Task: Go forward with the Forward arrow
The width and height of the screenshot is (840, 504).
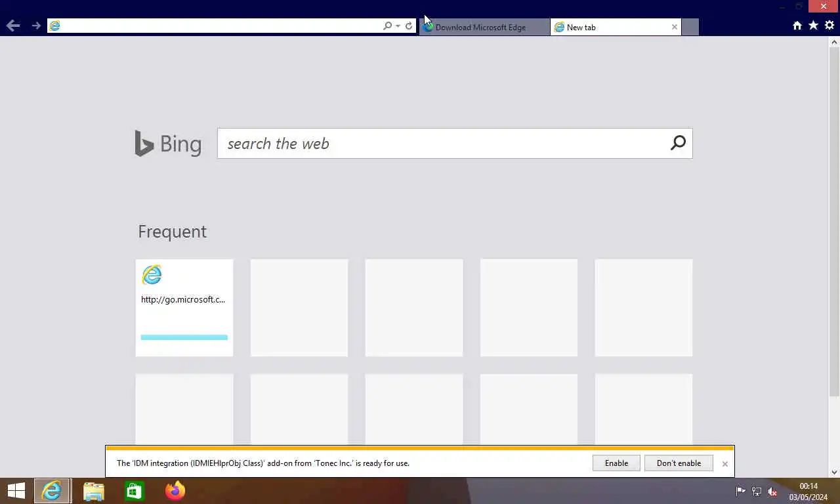Action: coord(36,26)
